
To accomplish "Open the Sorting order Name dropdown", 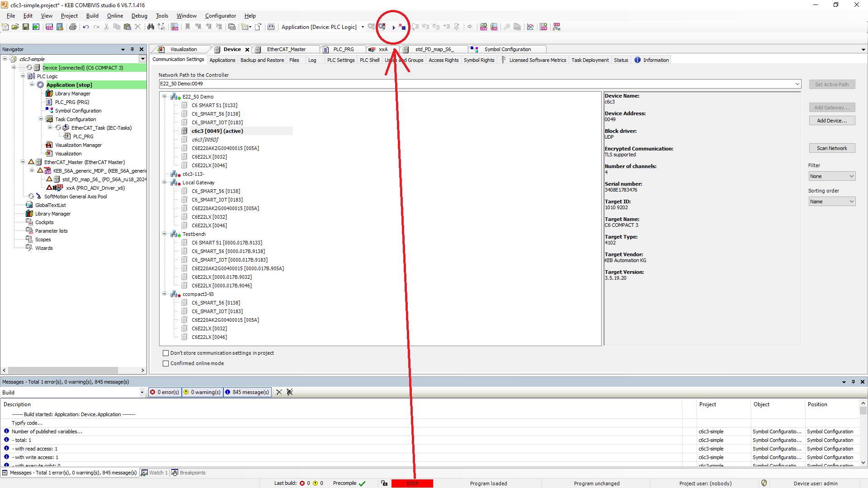I will [x=831, y=202].
